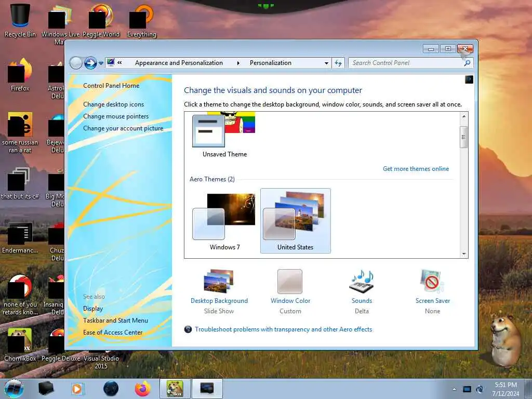This screenshot has width=532, height=399.
Task: Go to Control Panel Home
Action: pyautogui.click(x=111, y=86)
